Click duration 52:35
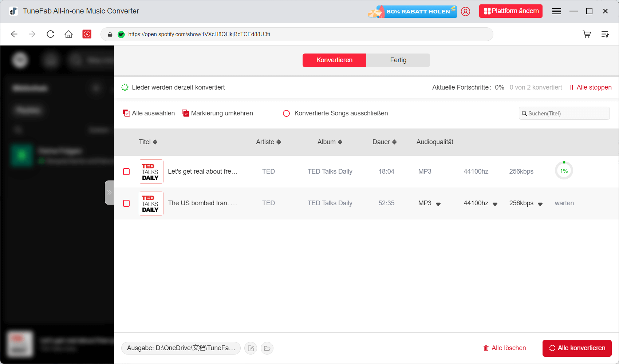This screenshot has height=364, width=619. coord(386,203)
